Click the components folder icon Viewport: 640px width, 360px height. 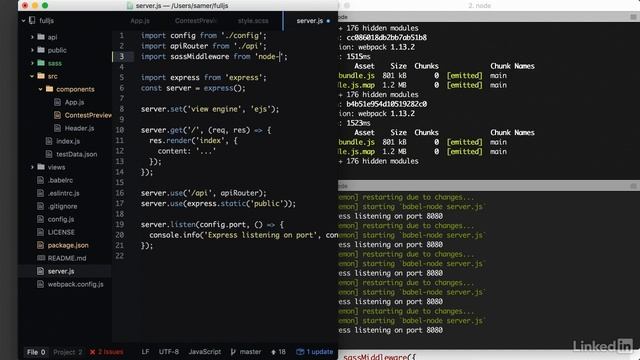coord(49,89)
